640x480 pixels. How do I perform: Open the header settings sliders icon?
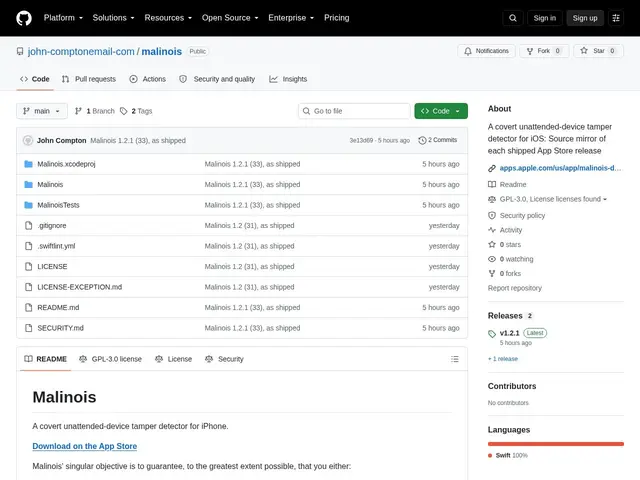(616, 18)
